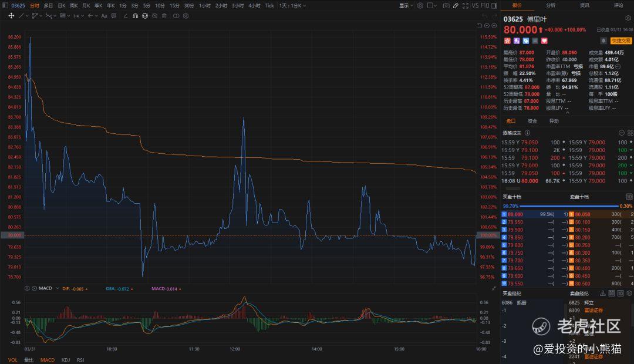Remove the MACD indicator with X icon

click(34, 288)
